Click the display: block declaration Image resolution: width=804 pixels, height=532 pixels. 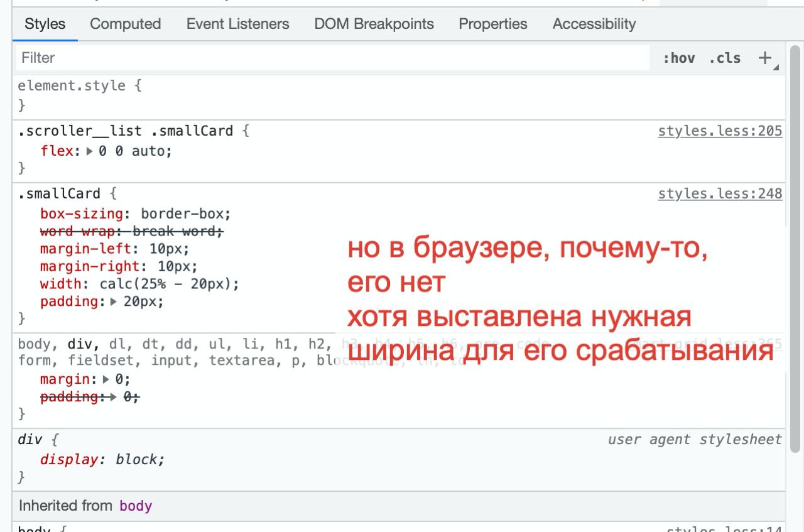coord(102,460)
